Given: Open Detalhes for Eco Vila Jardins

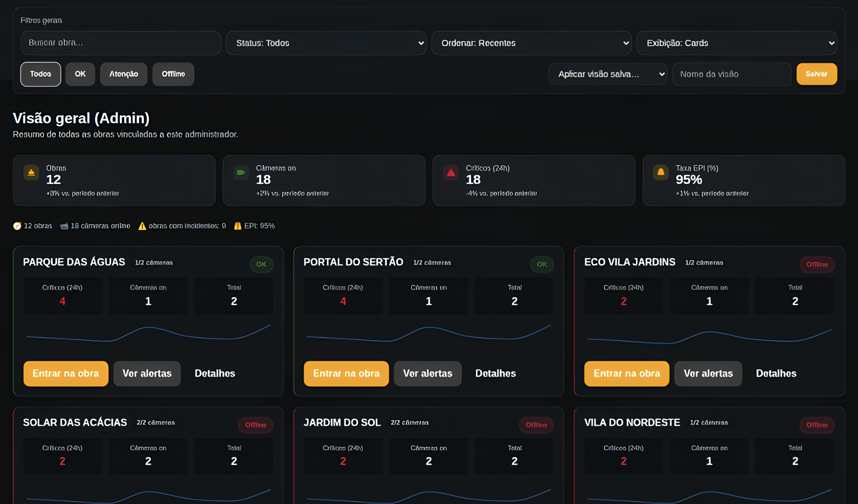Looking at the screenshot, I should (x=776, y=373).
